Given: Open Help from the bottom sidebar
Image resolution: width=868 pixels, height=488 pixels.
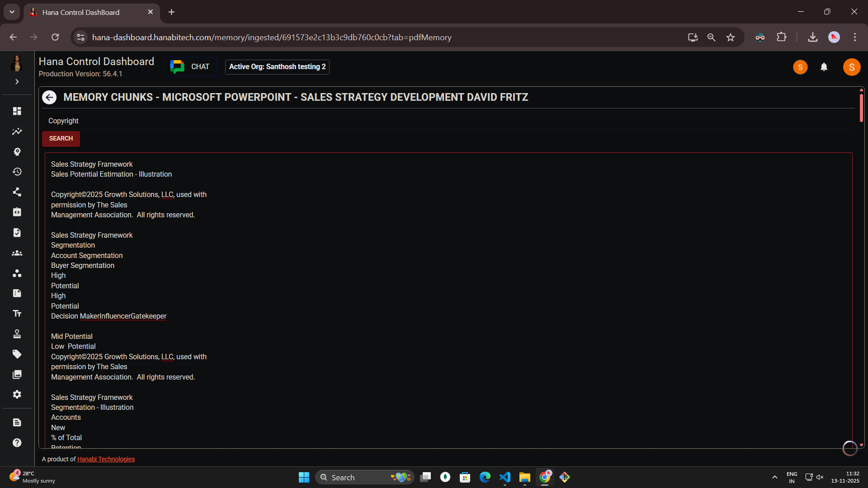Looking at the screenshot, I should click(17, 443).
